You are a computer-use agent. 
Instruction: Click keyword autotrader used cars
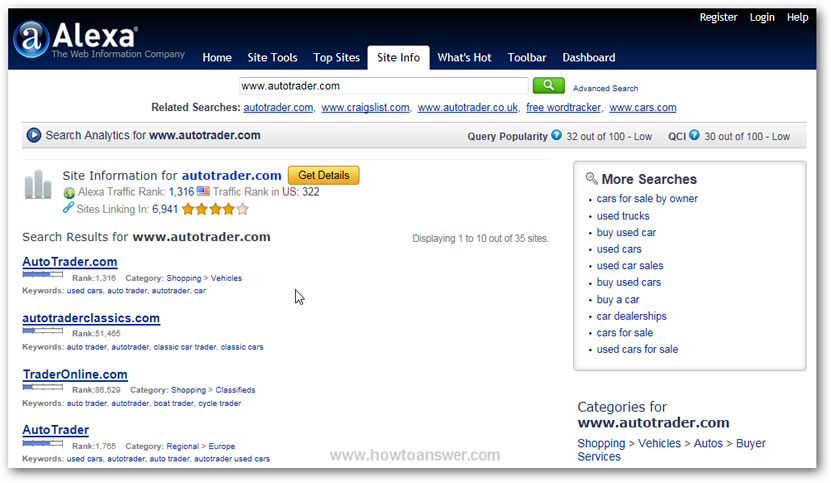tap(232, 459)
